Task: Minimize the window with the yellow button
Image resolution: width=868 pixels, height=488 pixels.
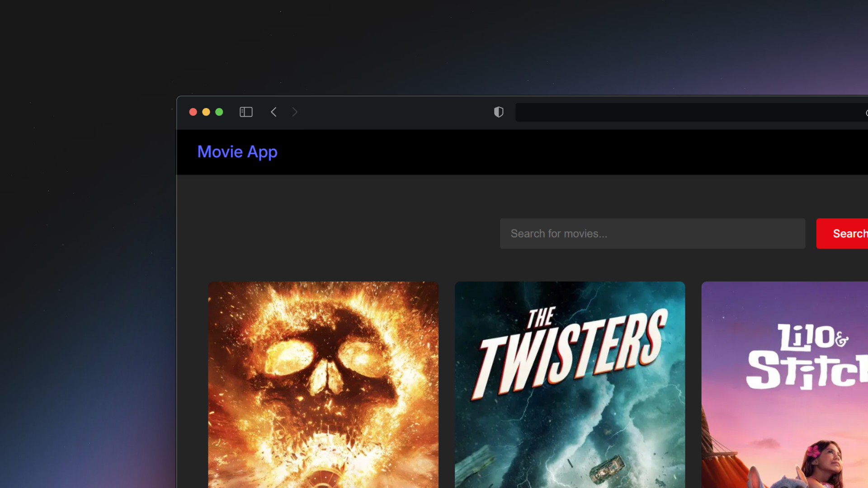Action: (x=206, y=112)
